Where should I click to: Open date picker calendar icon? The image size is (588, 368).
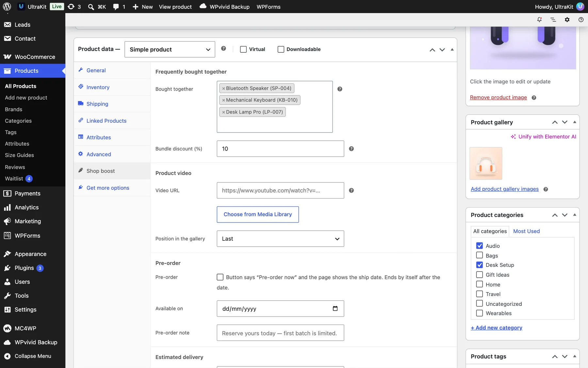click(335, 308)
